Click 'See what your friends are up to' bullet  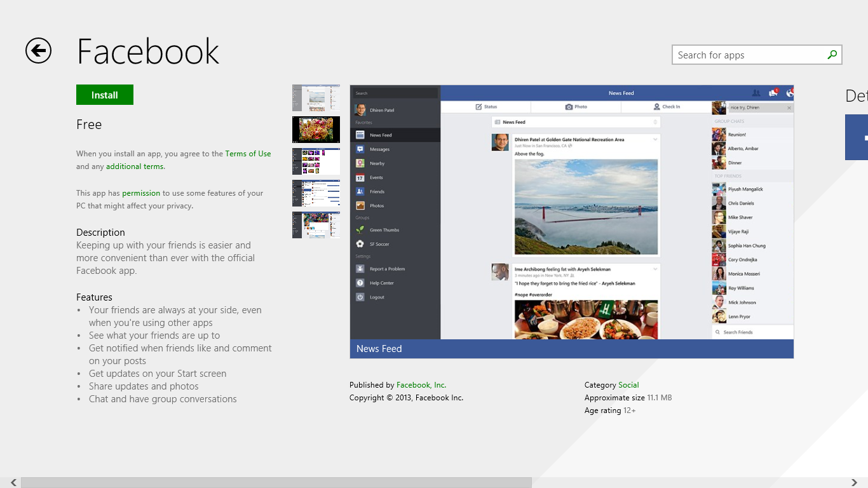click(x=154, y=335)
